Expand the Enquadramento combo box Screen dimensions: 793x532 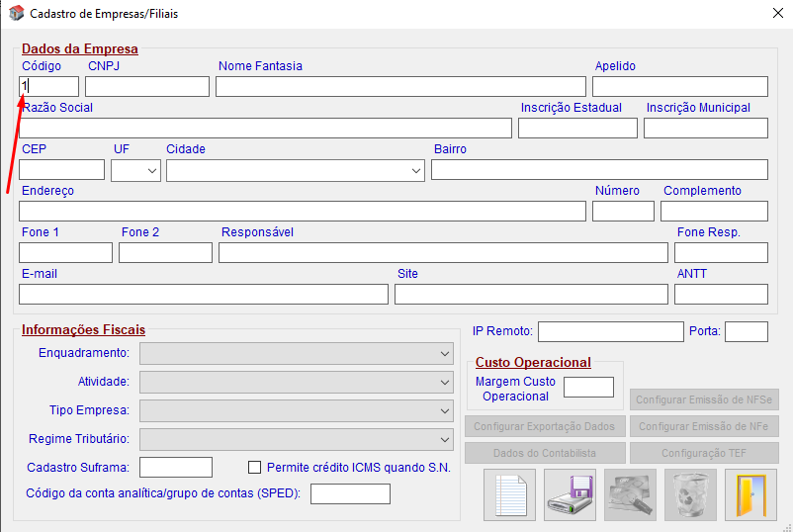297,353
